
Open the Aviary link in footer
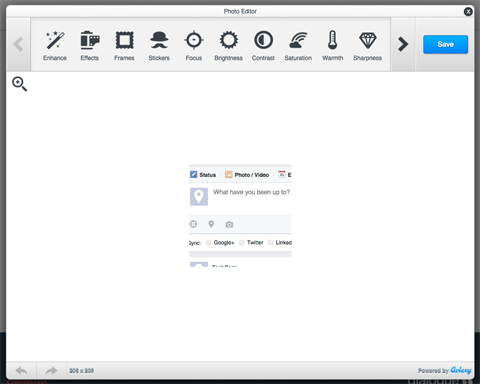461,370
